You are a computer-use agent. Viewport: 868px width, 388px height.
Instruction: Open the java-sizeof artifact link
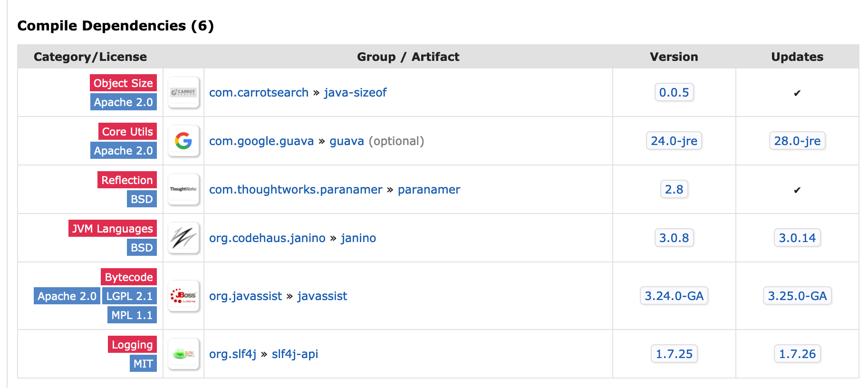click(355, 92)
